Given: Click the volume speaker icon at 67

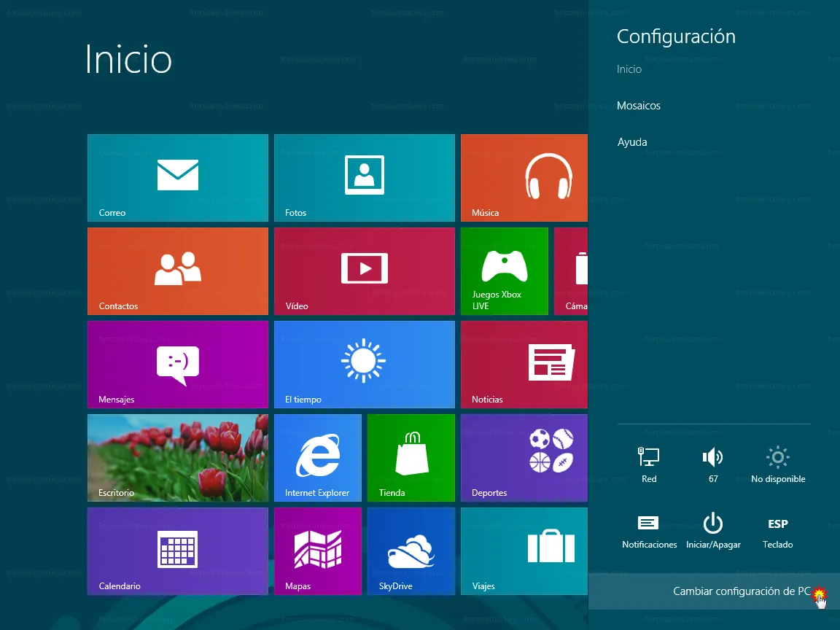Looking at the screenshot, I should 713,464.
